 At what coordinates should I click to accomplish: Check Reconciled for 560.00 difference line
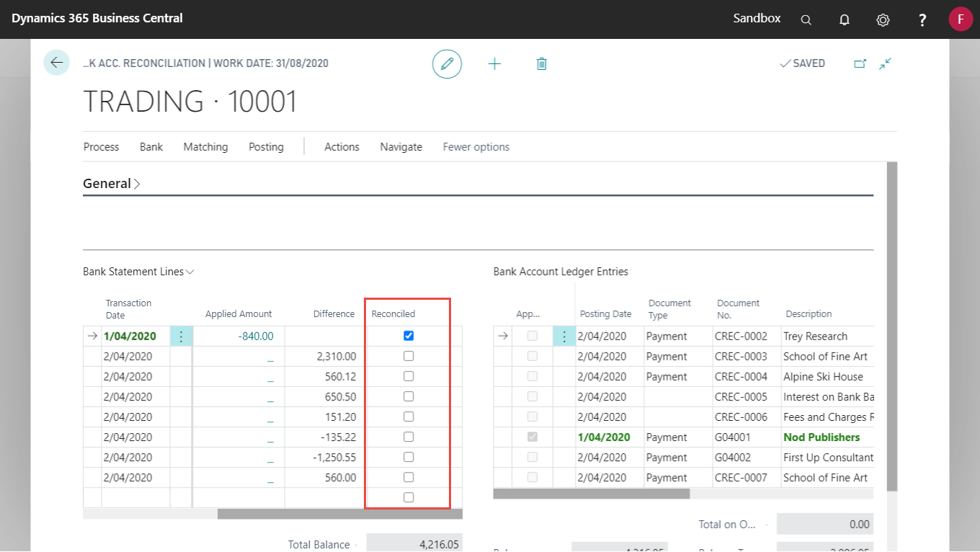point(409,477)
